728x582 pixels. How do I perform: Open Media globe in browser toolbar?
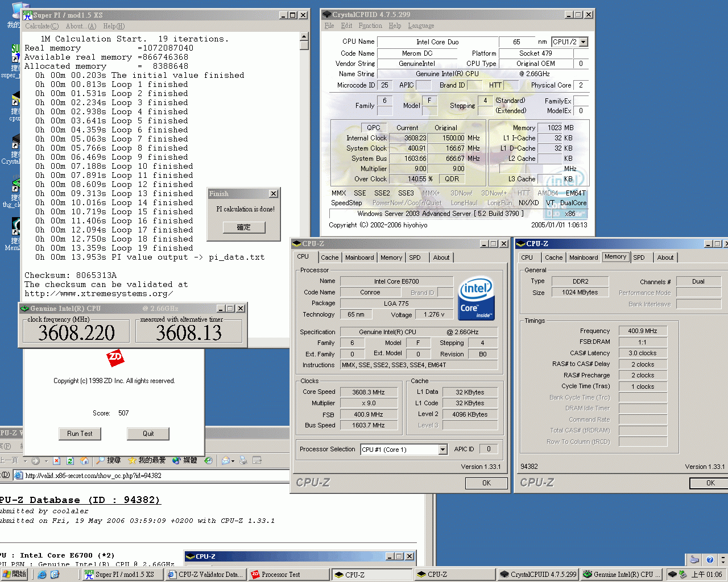point(184,460)
